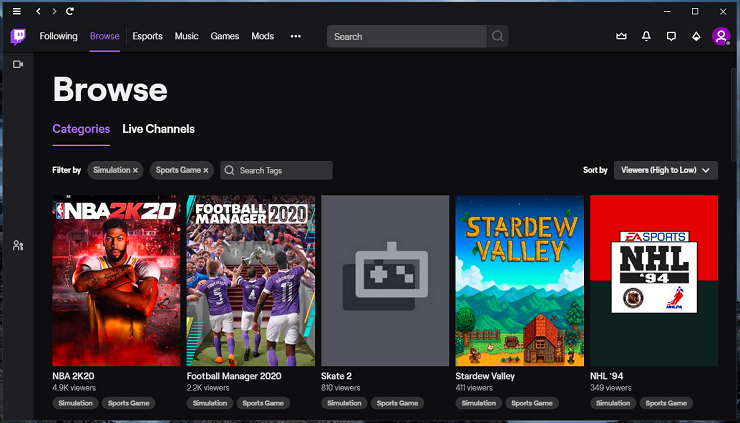Switch to the Live Channels tab
Screen dimensions: 740x423
pyautogui.click(x=159, y=129)
